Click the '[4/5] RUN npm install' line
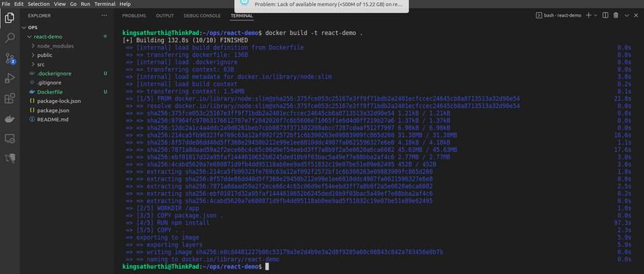Image resolution: width=644 pixels, height=274 pixels. (x=173, y=223)
